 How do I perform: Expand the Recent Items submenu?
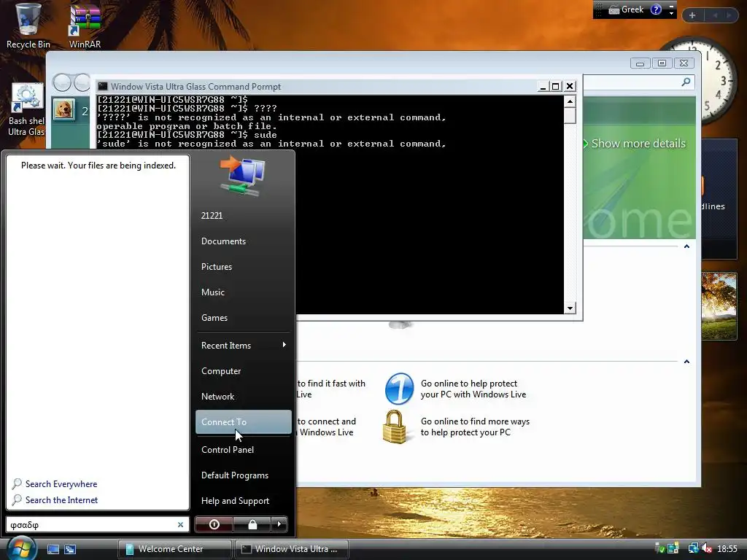[x=243, y=345]
